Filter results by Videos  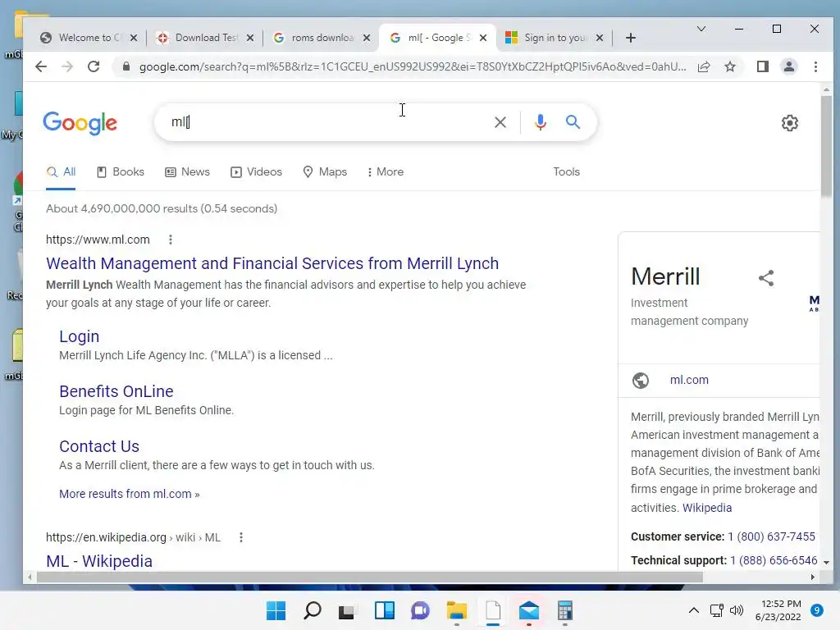pos(256,172)
